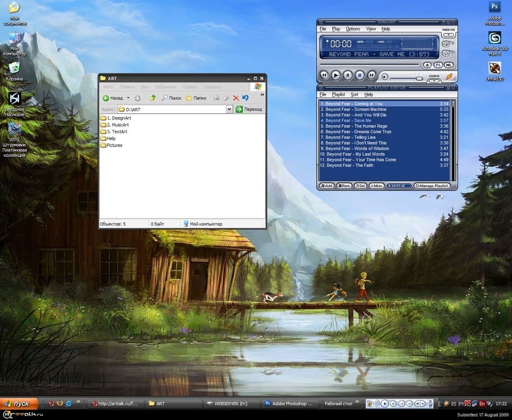Click the red X delete icon in Explorer
Image resolution: width=512 pixels, height=420 pixels.
(236, 98)
